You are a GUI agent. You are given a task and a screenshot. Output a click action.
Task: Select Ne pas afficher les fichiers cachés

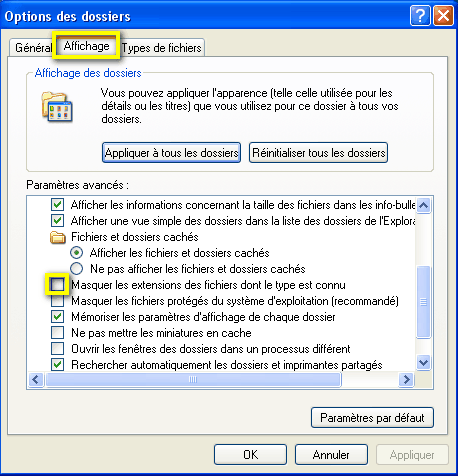coord(77,269)
